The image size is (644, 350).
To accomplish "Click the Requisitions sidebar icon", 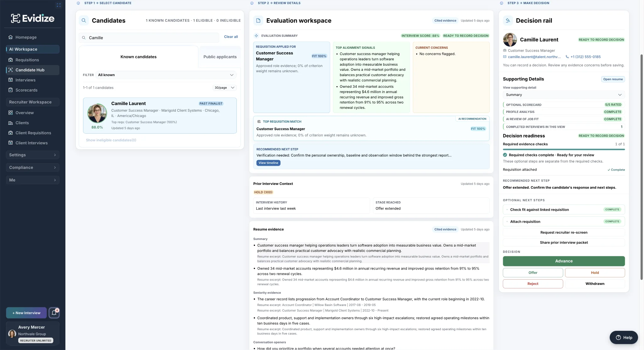I will pyautogui.click(x=10, y=60).
